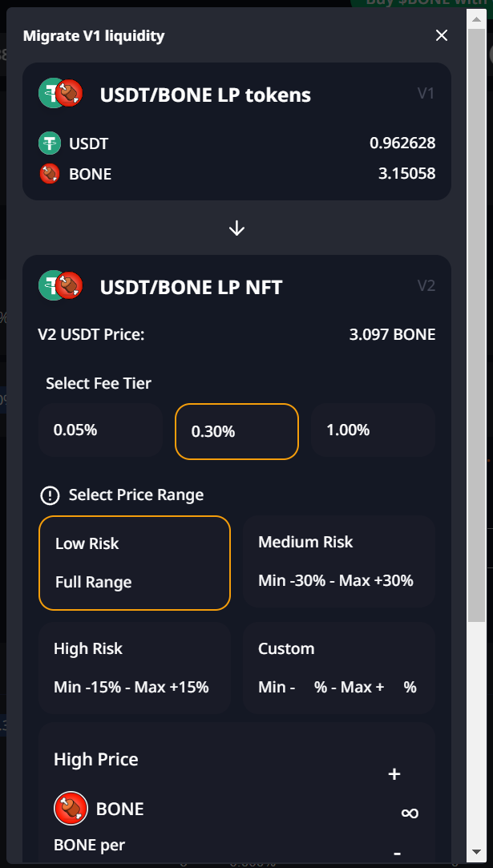Select the Custom price range option

tap(338, 668)
